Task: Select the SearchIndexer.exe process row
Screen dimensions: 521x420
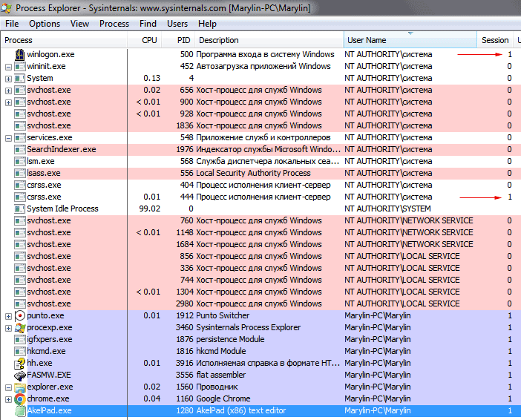Action: pos(61,149)
